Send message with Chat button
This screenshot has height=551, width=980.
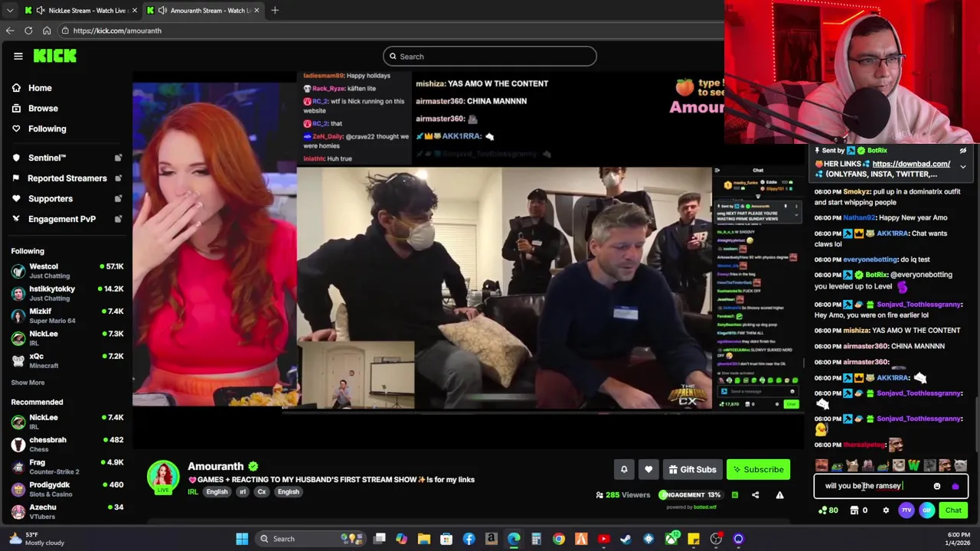click(x=953, y=510)
